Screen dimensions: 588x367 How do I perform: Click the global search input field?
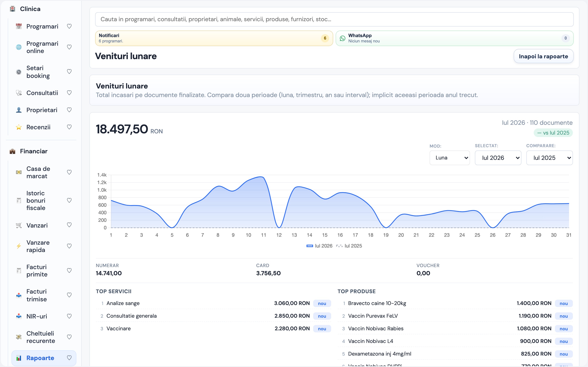pos(334,19)
